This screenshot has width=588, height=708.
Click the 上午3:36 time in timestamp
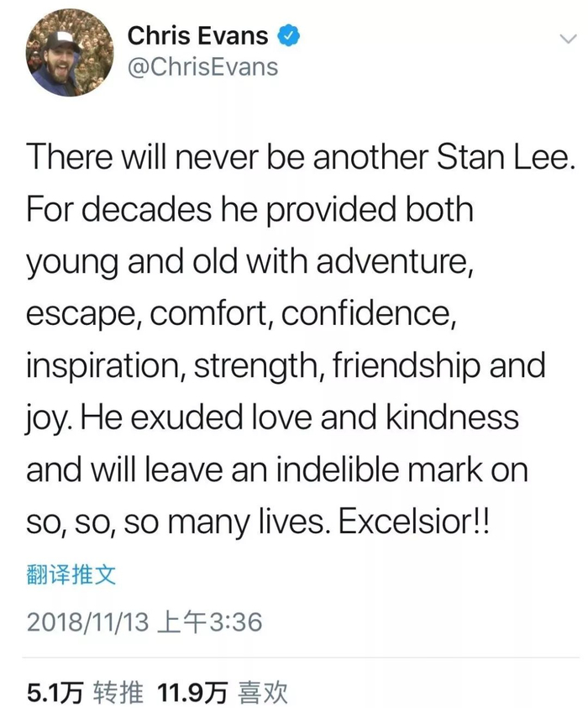click(x=215, y=622)
